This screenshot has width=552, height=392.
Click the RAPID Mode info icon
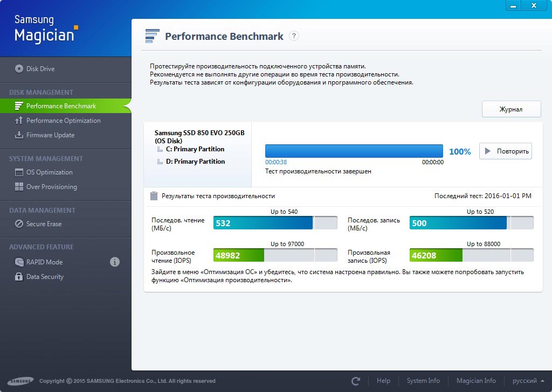tap(114, 262)
